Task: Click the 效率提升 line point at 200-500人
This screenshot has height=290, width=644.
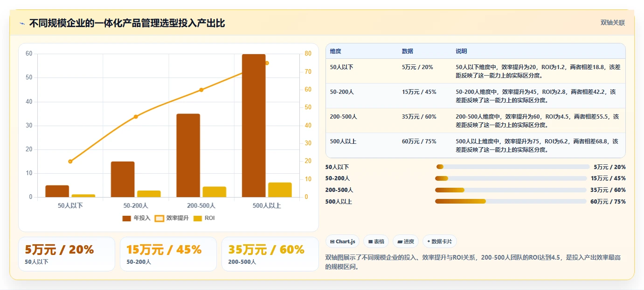Action: tap(201, 90)
